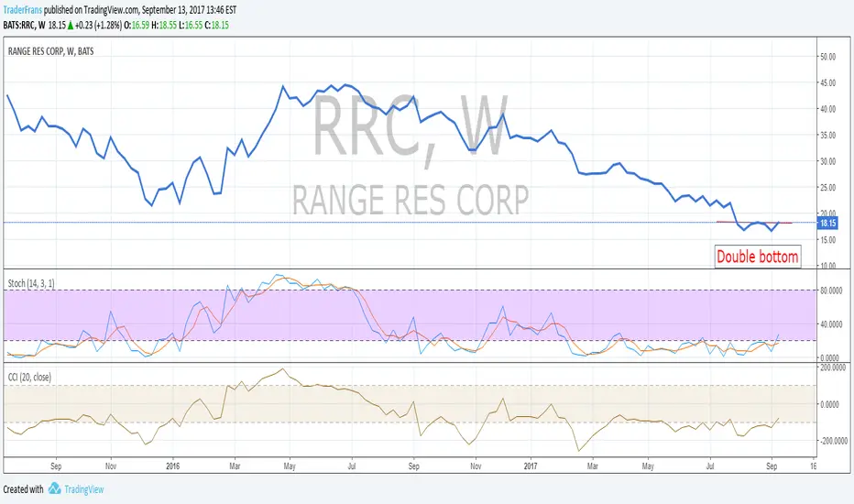This screenshot has height=504, width=854.
Task: Click the -200.0000 CCI axis label
Action: (833, 441)
